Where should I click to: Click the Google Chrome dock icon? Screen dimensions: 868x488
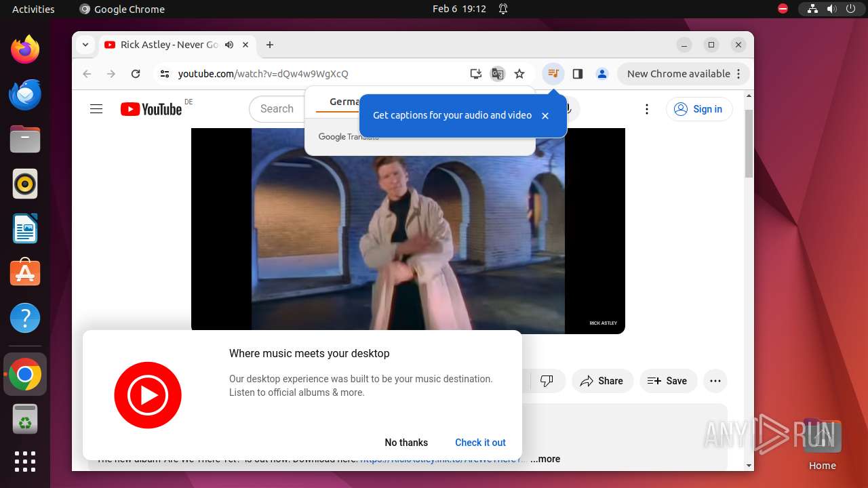pos(25,374)
